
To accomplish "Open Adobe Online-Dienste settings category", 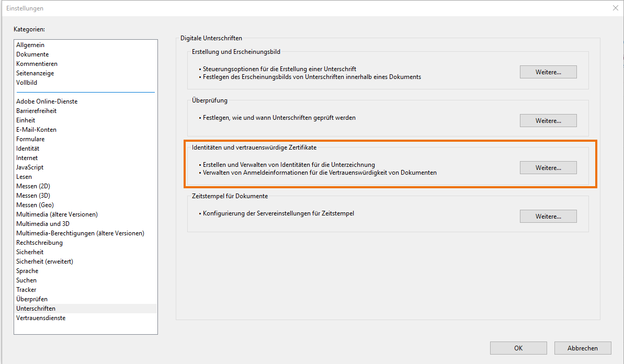I will [x=47, y=101].
